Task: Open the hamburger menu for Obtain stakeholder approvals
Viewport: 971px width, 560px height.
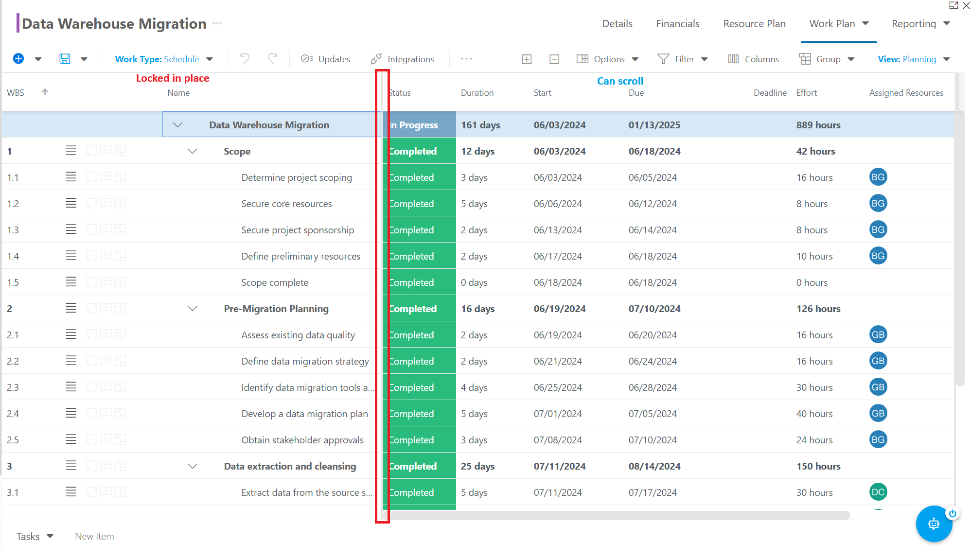Action: pos(71,439)
